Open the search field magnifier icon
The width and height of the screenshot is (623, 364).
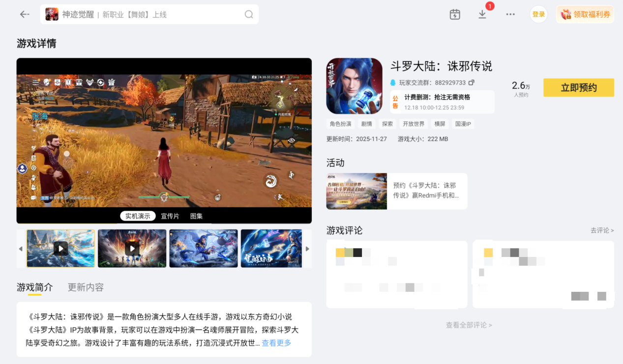[x=249, y=14]
